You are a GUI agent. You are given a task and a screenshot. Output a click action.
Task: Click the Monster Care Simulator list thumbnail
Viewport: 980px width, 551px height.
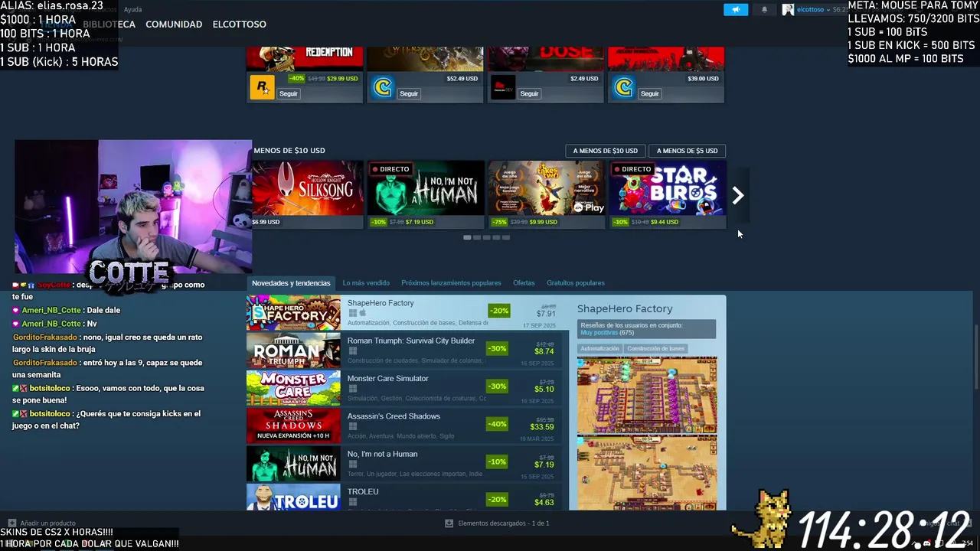pos(293,388)
